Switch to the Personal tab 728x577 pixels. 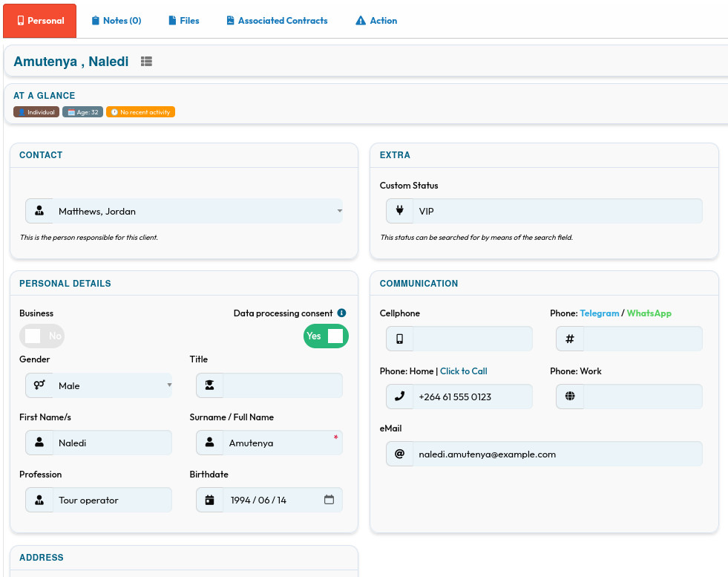pos(40,21)
